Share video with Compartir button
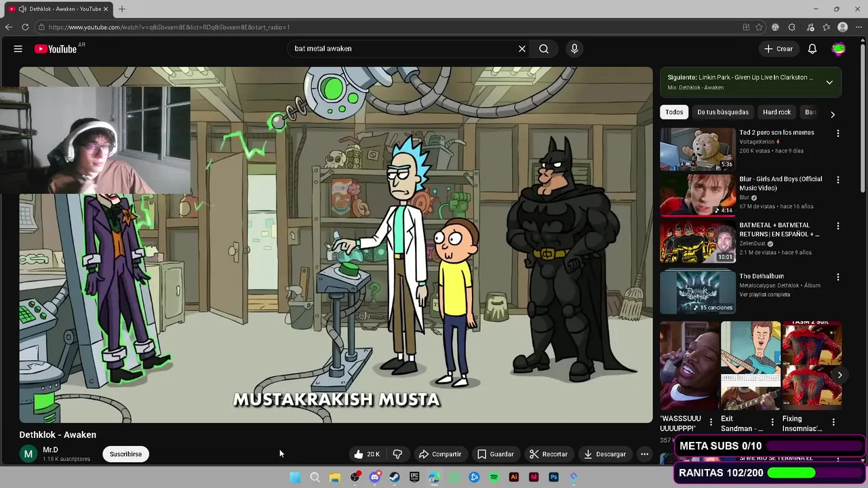This screenshot has height=488, width=868. click(440, 454)
